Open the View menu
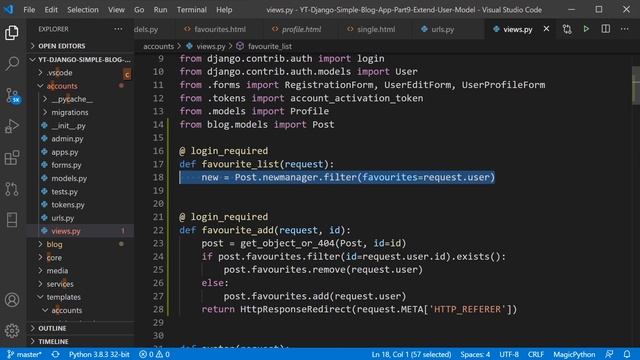Viewport: 640px width, 360px height. (x=116, y=9)
